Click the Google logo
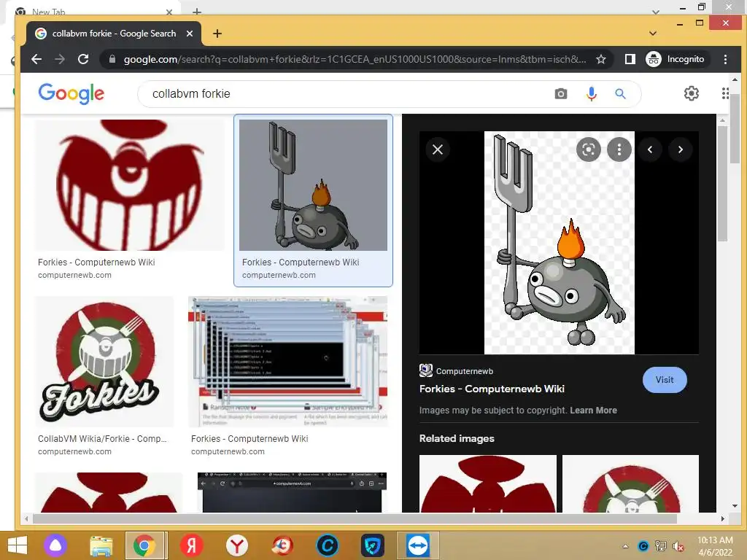This screenshot has width=747, height=560. 71,93
